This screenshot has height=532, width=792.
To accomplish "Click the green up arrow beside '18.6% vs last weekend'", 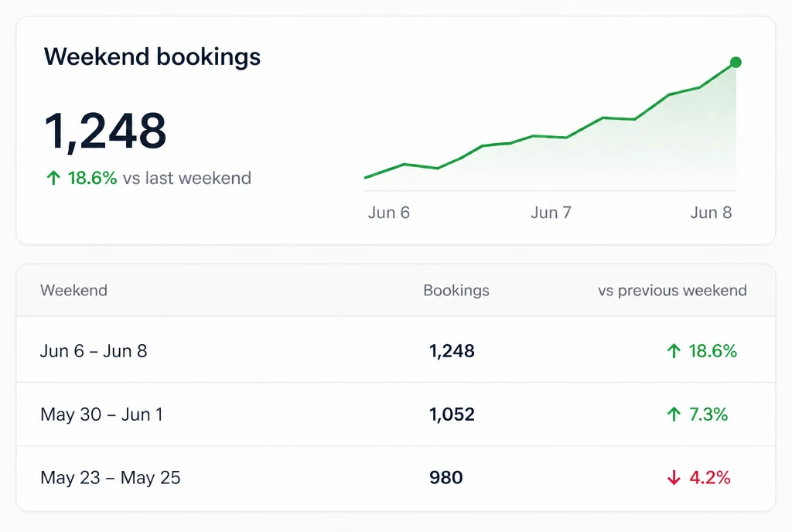I will [x=53, y=178].
